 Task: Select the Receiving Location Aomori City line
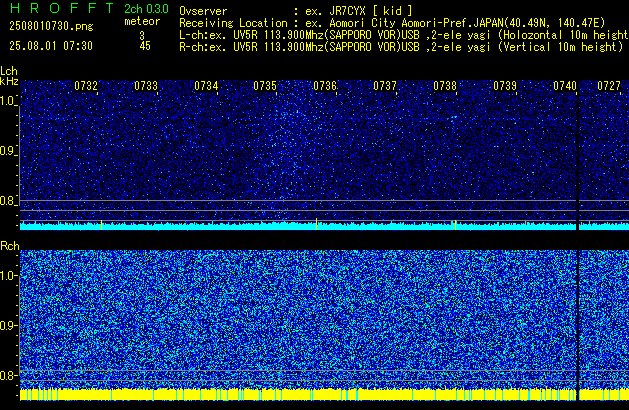click(392, 23)
